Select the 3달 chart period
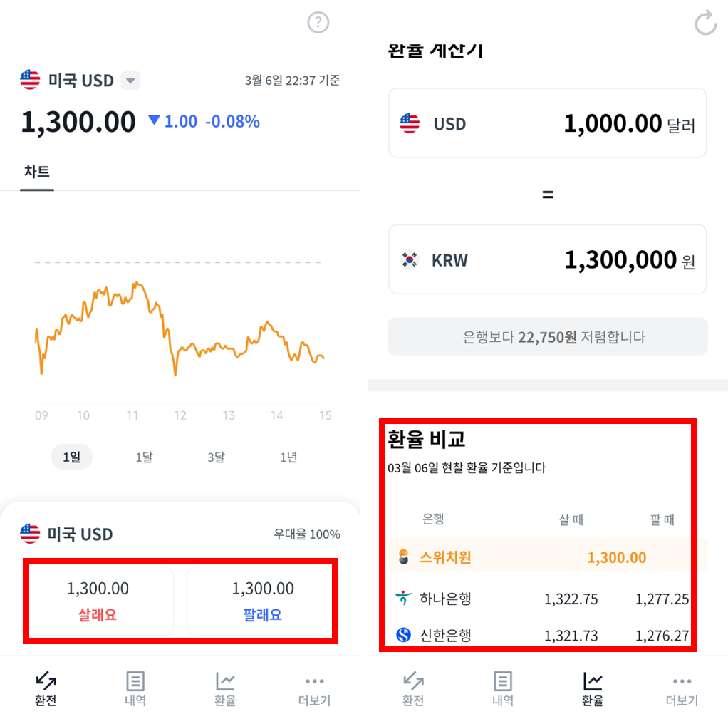Screen dimensions: 728x719 click(216, 457)
